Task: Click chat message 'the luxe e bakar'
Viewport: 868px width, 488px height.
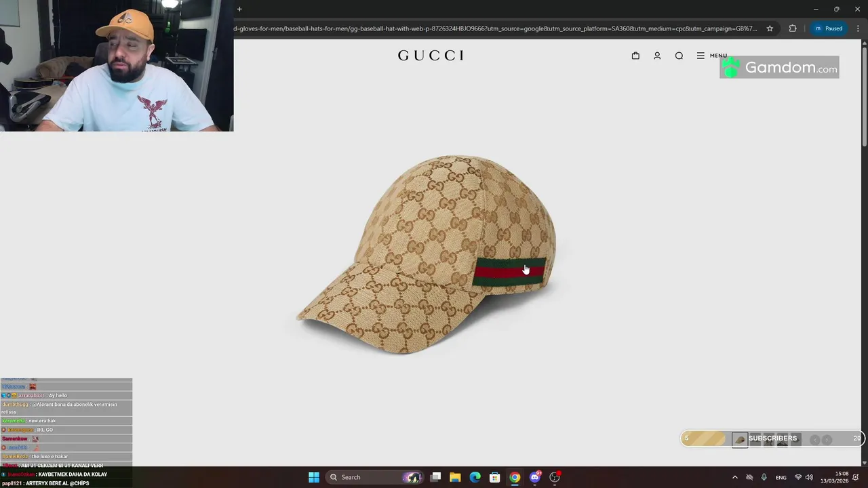Action: [50, 457]
